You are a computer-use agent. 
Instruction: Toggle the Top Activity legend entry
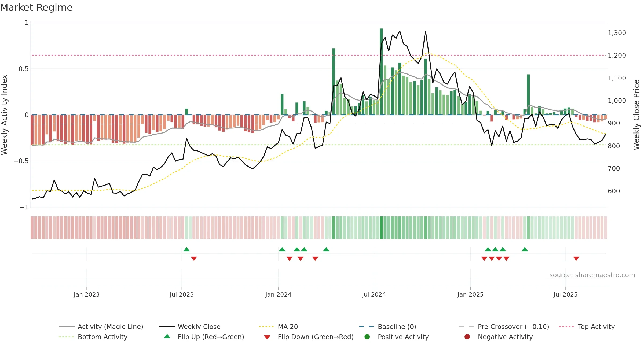(587, 327)
